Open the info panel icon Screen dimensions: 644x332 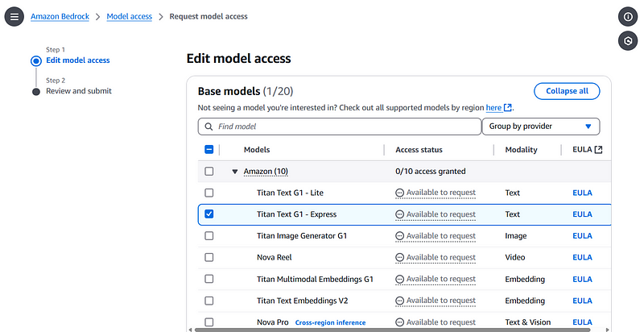628,17
